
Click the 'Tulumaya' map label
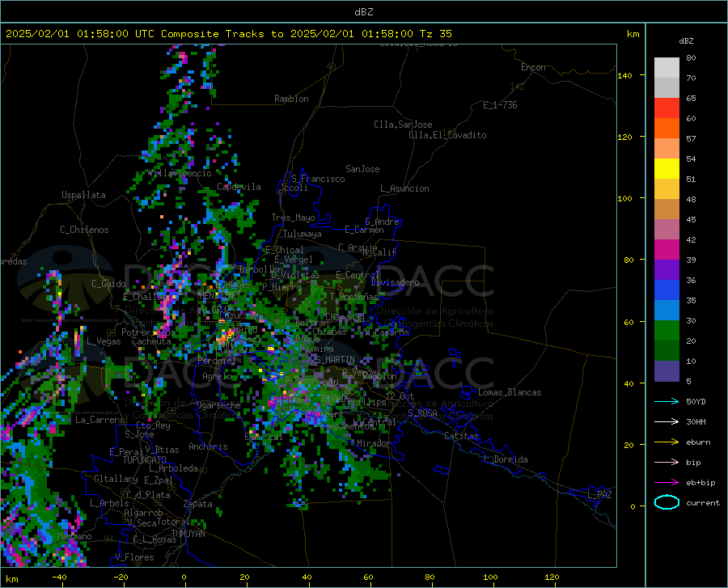pyautogui.click(x=302, y=234)
